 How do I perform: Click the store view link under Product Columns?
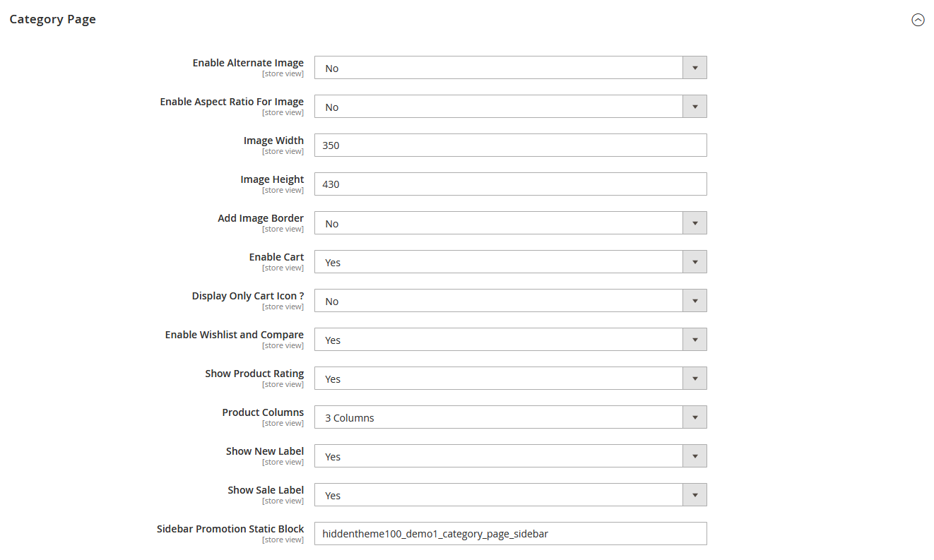[x=283, y=422]
